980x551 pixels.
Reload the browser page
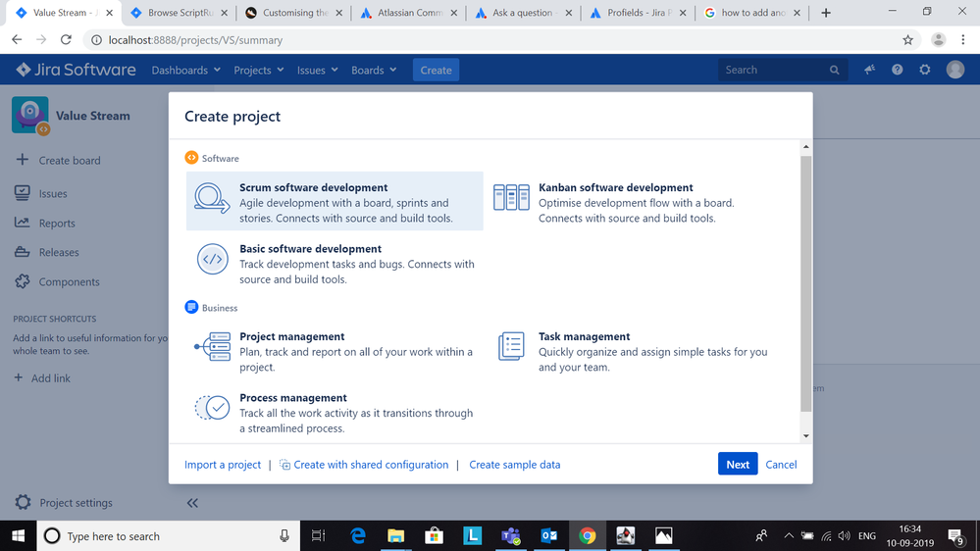click(66, 40)
